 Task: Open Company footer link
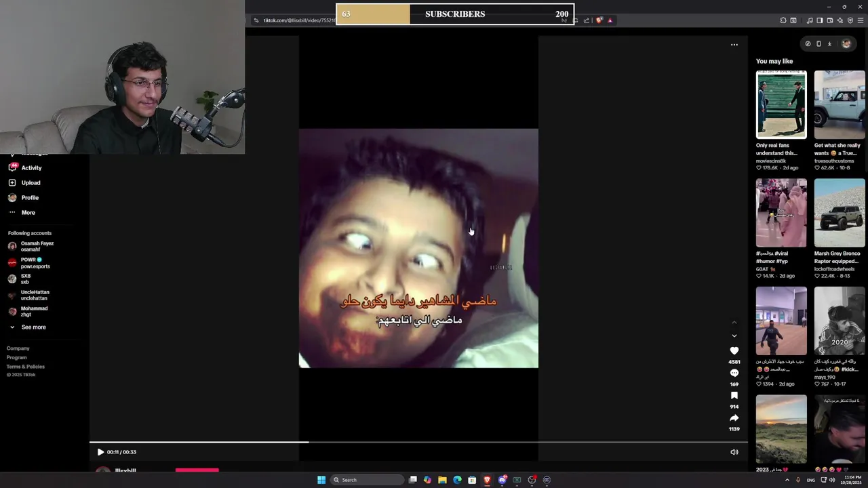18,348
